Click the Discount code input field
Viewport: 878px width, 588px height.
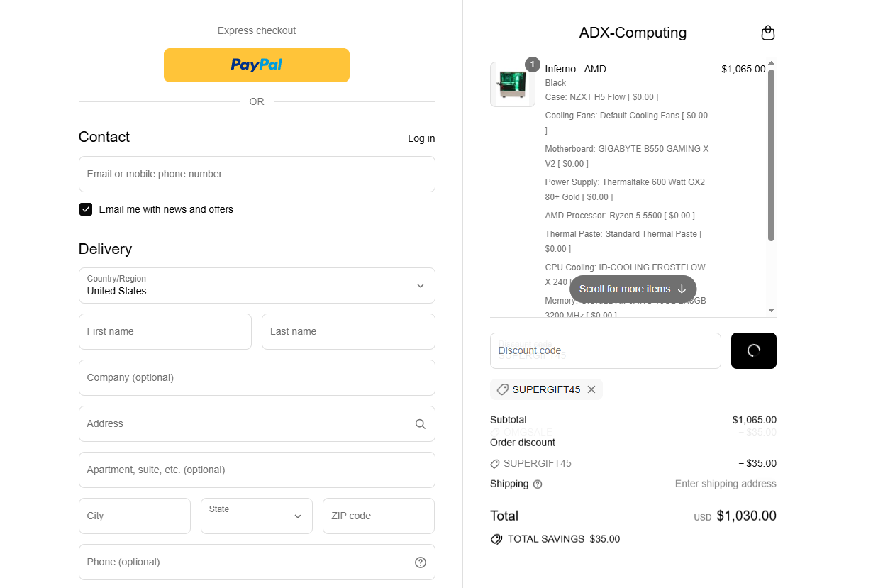[x=606, y=350]
